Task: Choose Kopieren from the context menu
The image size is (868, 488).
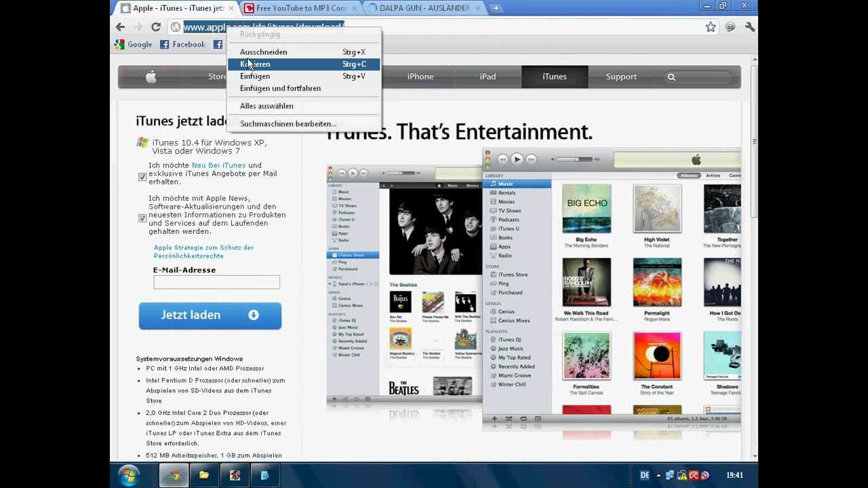Action: [303, 64]
